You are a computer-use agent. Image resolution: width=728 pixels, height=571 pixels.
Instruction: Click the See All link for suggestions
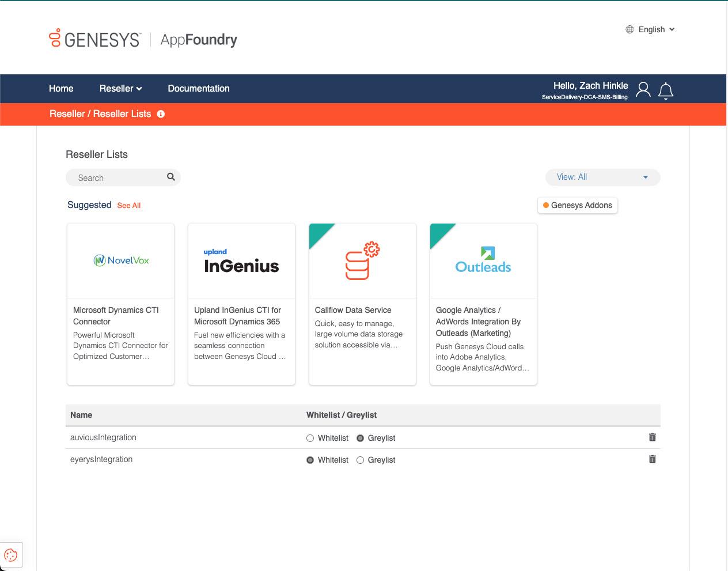128,205
